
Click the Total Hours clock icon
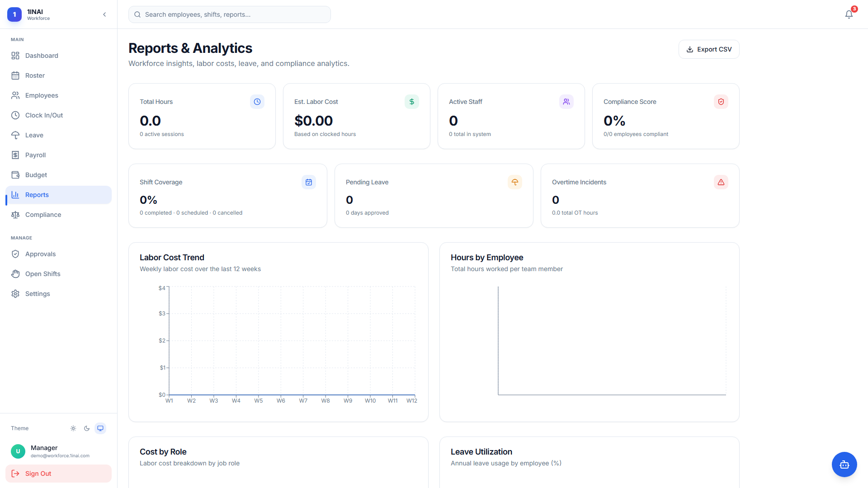257,102
